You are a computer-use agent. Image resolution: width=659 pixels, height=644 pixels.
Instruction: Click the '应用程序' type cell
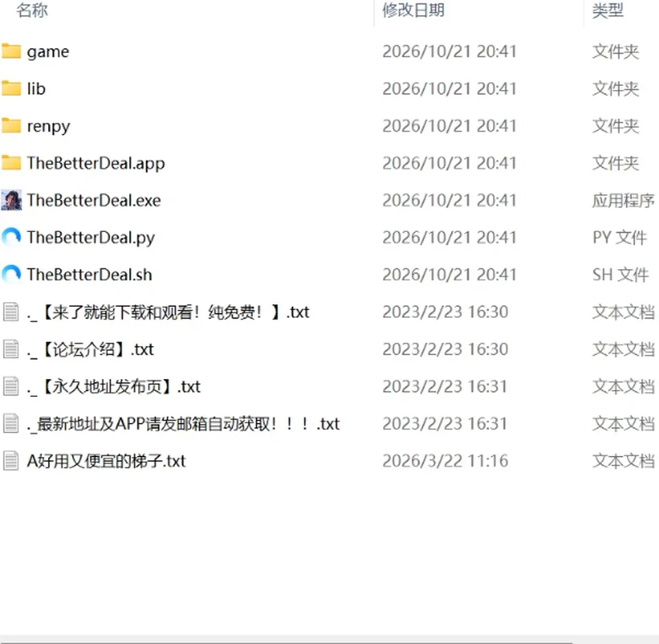click(x=624, y=200)
